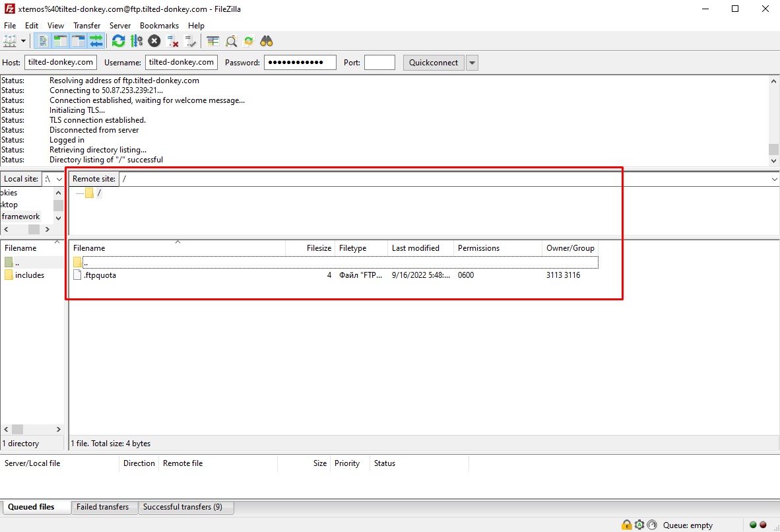
Task: Sort remote files by Last modified column
Action: coord(421,248)
